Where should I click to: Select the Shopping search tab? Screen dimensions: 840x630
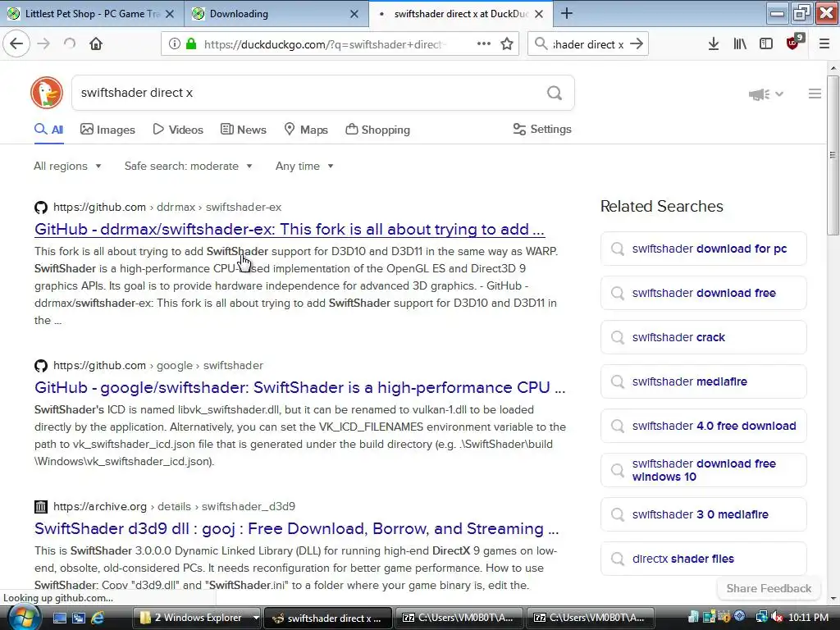point(377,130)
